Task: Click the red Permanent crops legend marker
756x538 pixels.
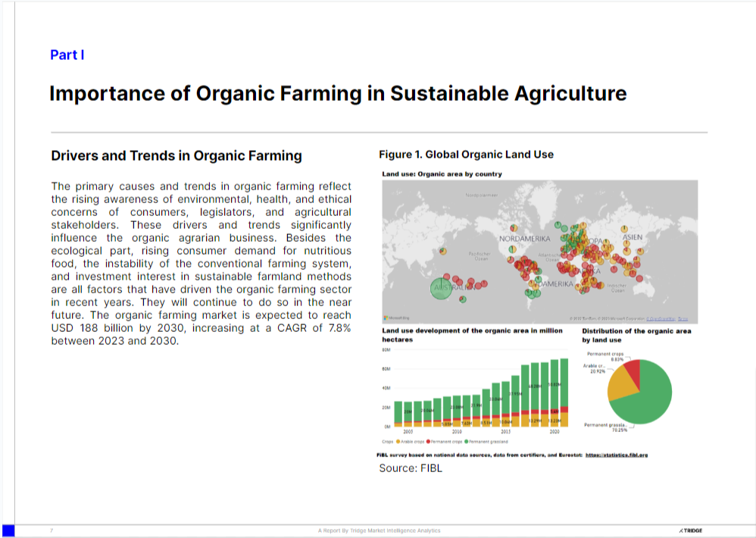Action: [x=428, y=441]
